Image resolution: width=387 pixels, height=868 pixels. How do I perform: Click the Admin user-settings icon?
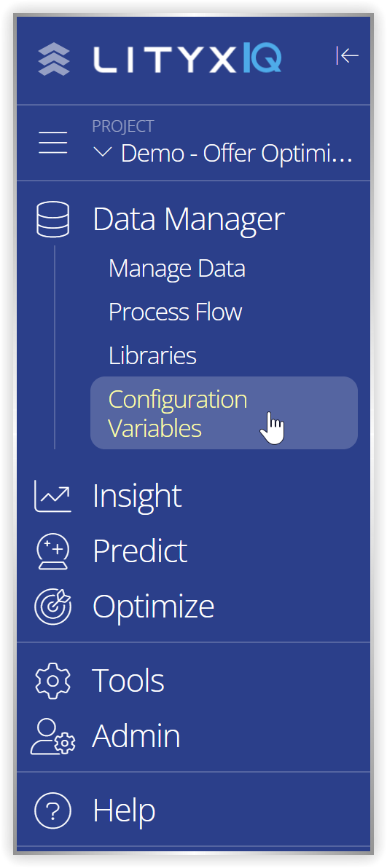tap(52, 736)
